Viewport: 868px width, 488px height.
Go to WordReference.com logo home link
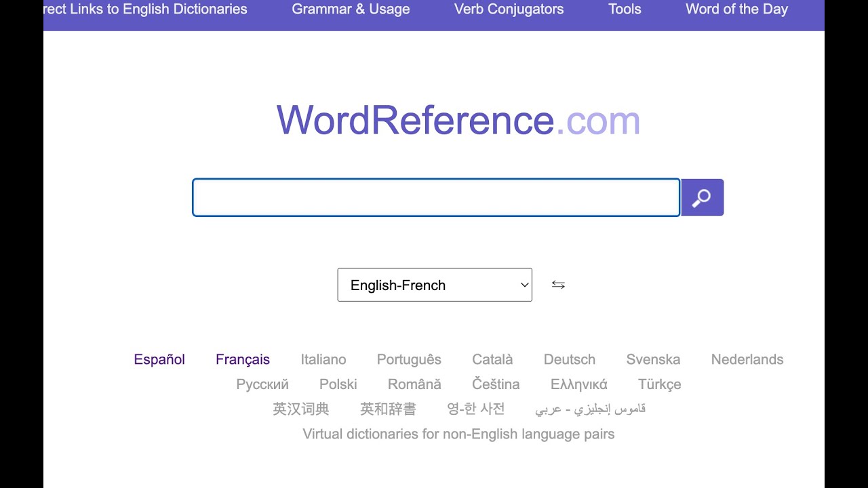click(x=458, y=120)
